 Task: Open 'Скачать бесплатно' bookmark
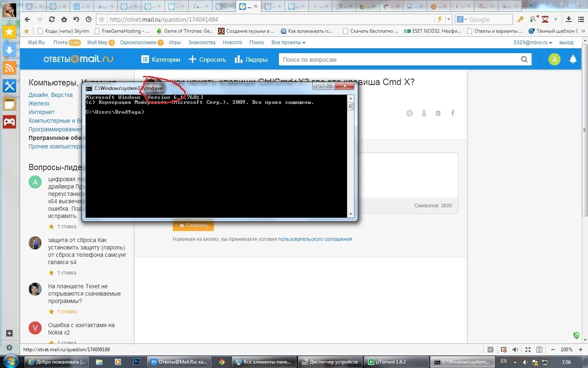[370, 31]
